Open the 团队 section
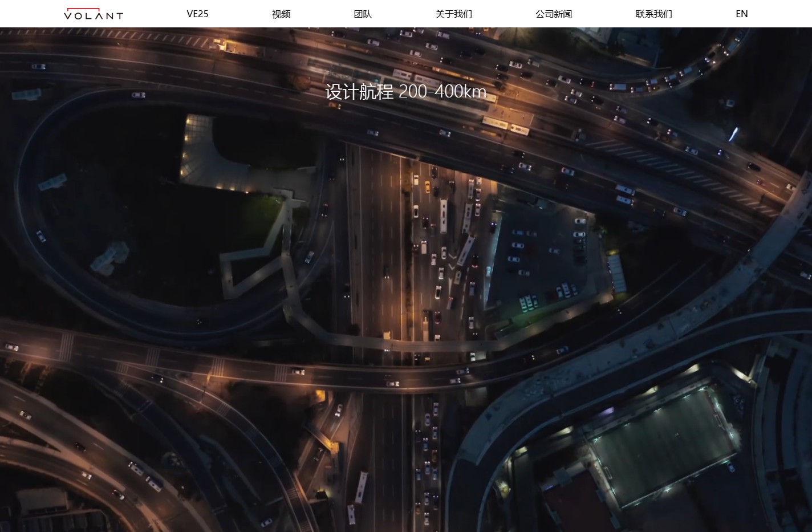Image resolution: width=812 pixels, height=532 pixels. click(x=363, y=14)
